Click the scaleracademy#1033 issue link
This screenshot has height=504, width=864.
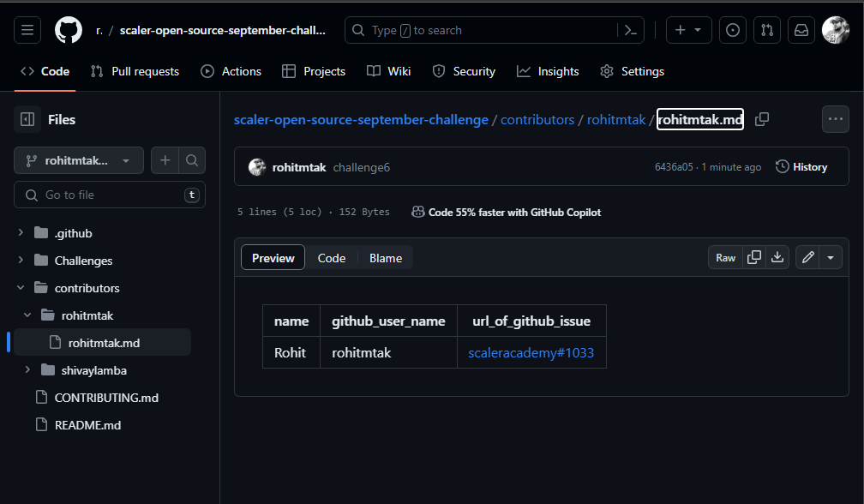[531, 351]
